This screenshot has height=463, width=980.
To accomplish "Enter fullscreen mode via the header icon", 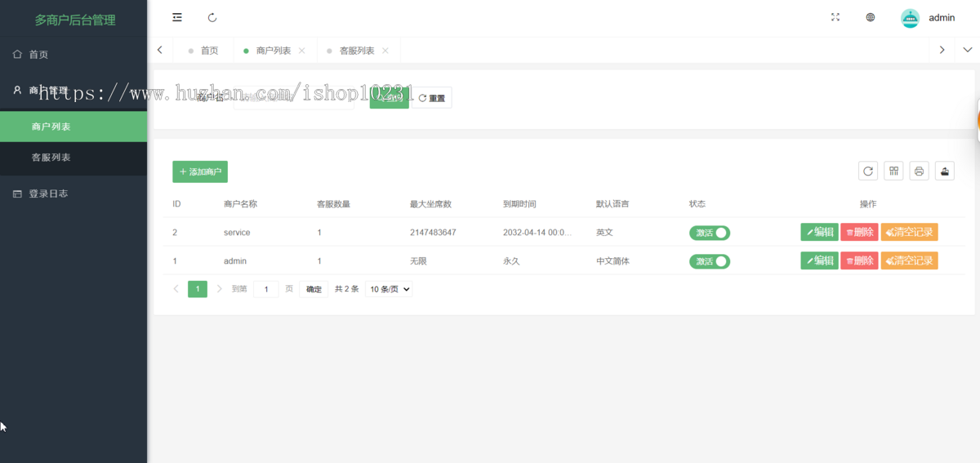I will [835, 17].
